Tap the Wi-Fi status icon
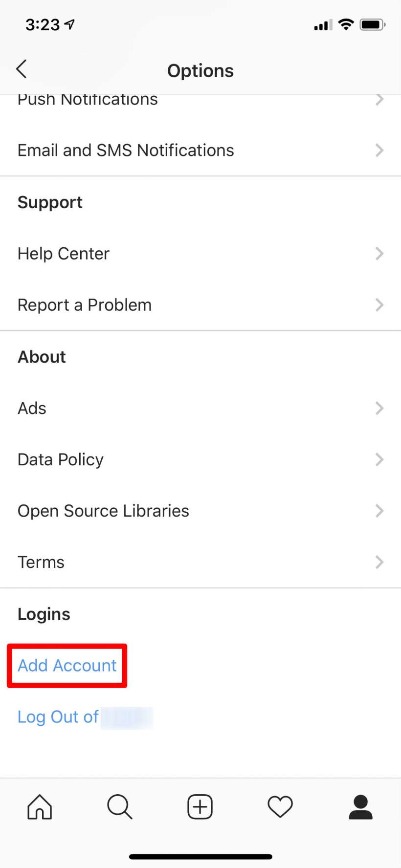Viewport: 401px width, 868px height. [x=346, y=24]
